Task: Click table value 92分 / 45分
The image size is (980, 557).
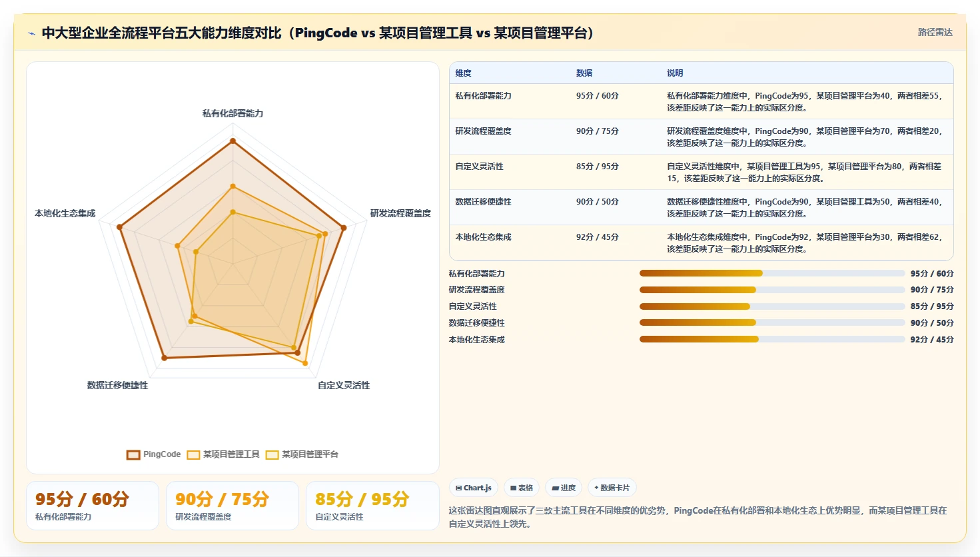Action: click(x=598, y=237)
